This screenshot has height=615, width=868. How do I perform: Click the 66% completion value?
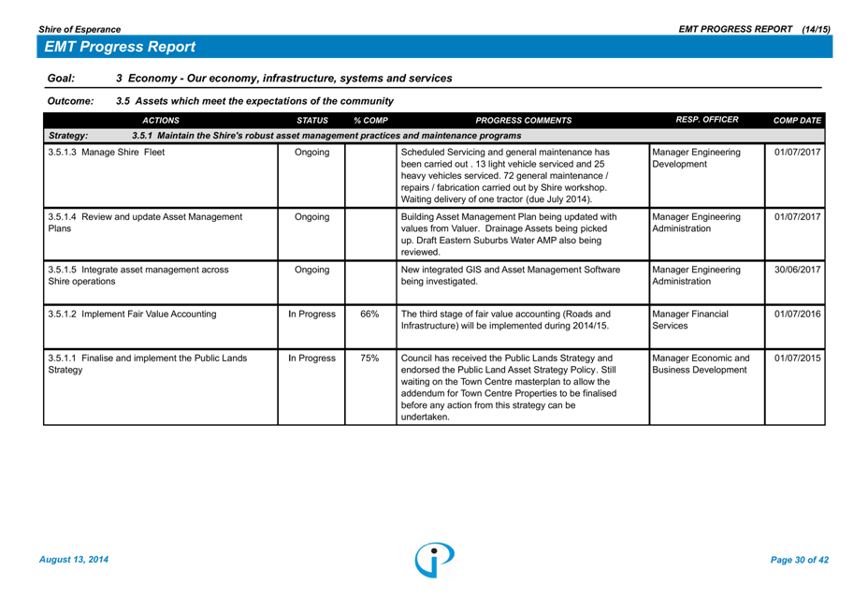coord(369,314)
